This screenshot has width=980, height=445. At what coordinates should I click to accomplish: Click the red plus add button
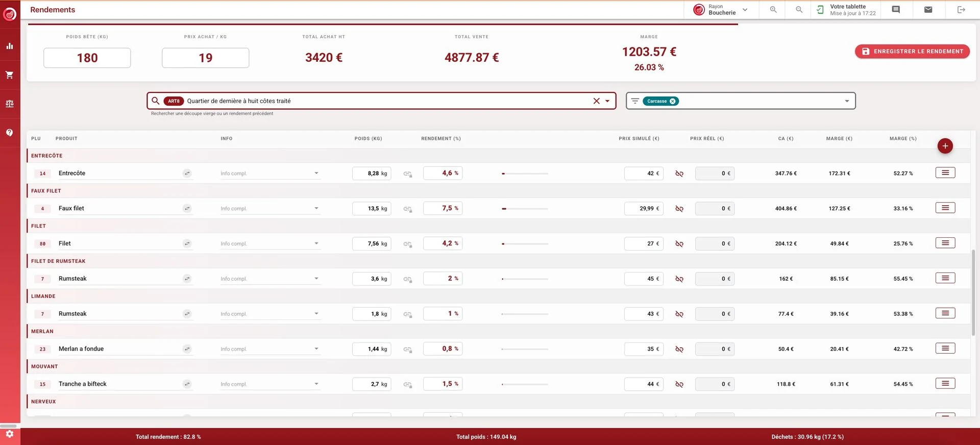pyautogui.click(x=945, y=146)
